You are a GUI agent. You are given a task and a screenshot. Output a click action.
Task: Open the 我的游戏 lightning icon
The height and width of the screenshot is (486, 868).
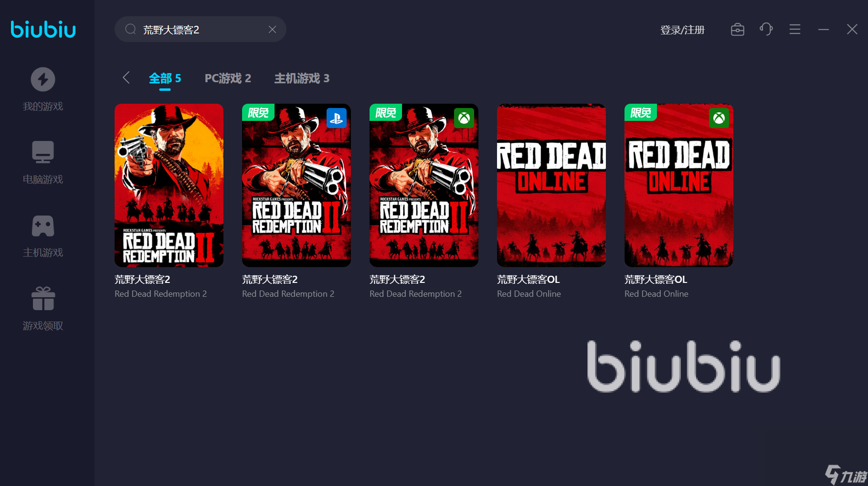pos(43,79)
